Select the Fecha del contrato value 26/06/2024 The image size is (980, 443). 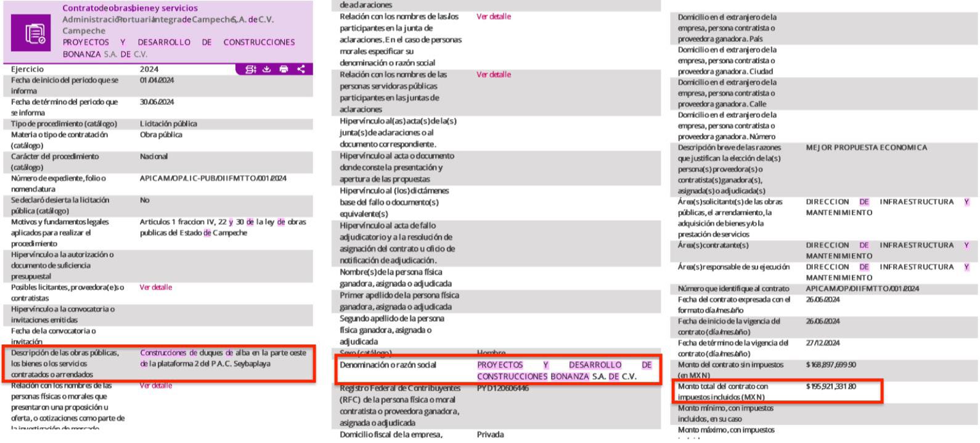click(823, 299)
